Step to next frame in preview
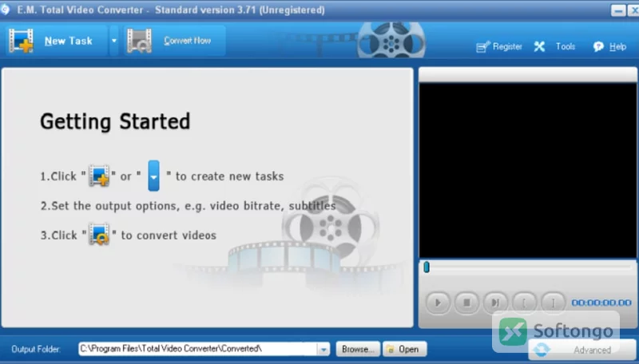639x364 pixels. tap(495, 303)
